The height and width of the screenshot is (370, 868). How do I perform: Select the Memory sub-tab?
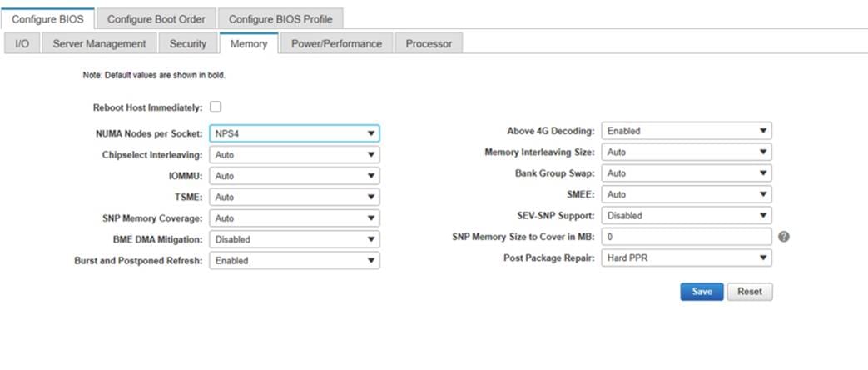click(249, 43)
